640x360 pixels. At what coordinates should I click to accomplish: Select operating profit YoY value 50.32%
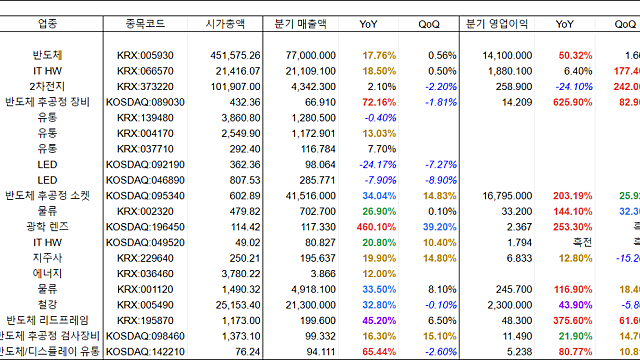point(576,55)
